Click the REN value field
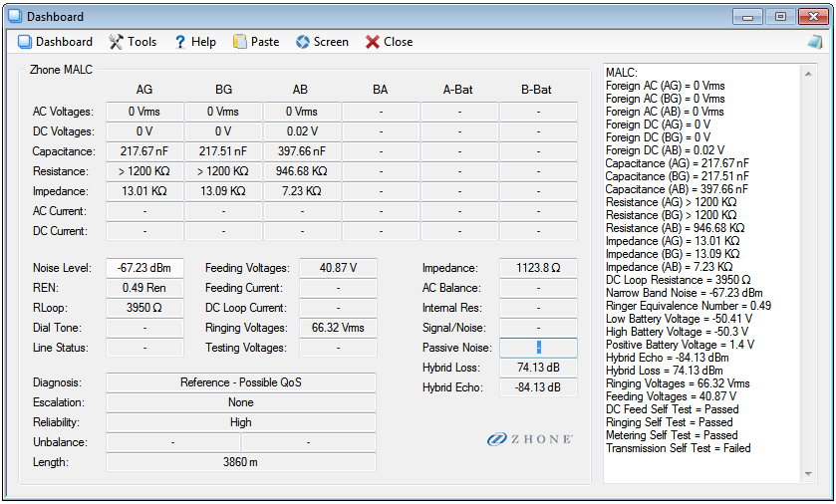The image size is (836, 504). (x=144, y=288)
